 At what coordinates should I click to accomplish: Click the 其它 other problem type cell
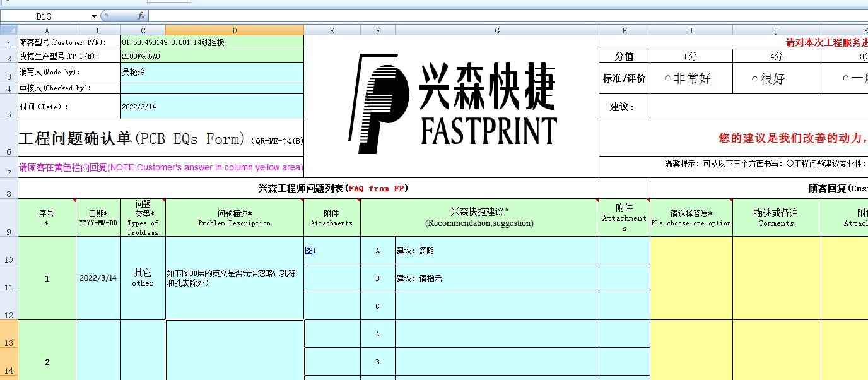pos(143,278)
